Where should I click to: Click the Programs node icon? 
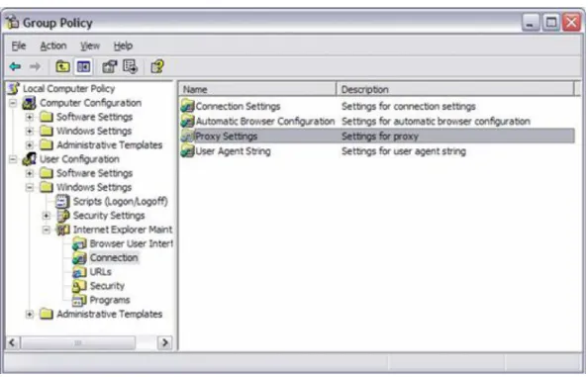pos(79,300)
